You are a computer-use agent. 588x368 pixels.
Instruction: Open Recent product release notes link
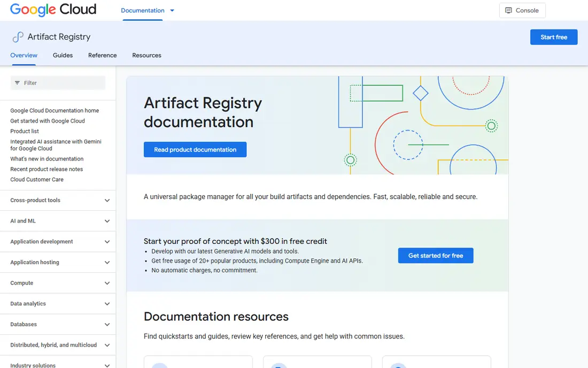[47, 169]
